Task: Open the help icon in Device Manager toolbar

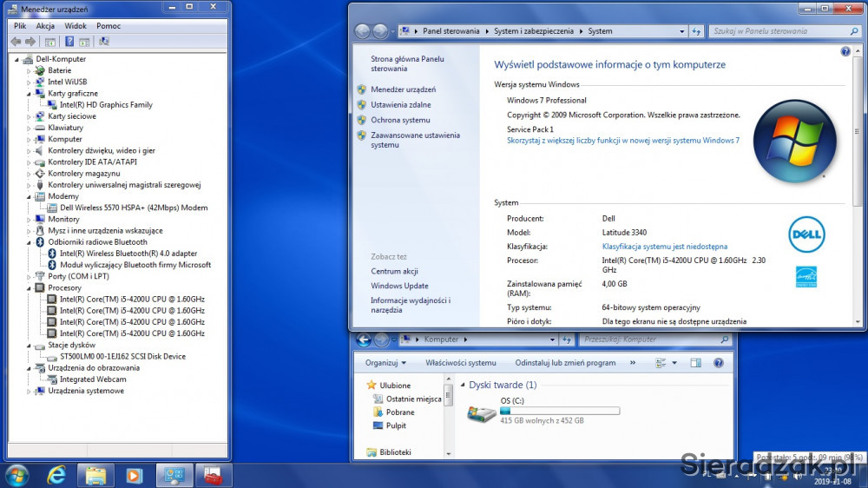Action: (x=69, y=42)
